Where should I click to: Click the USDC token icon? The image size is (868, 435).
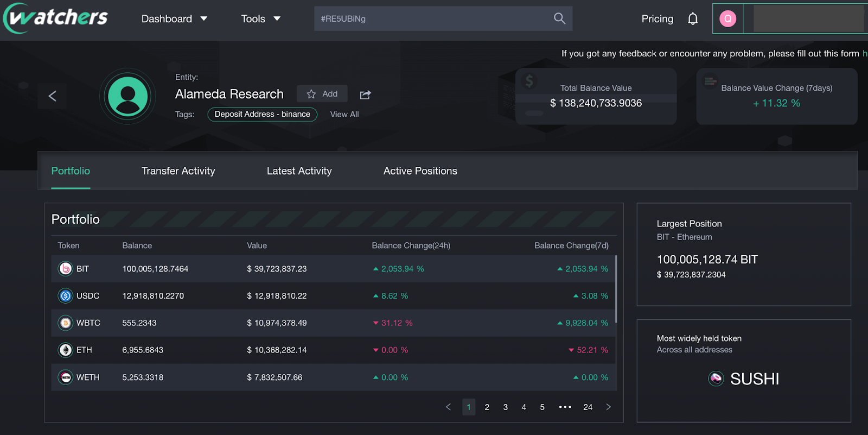click(x=66, y=296)
